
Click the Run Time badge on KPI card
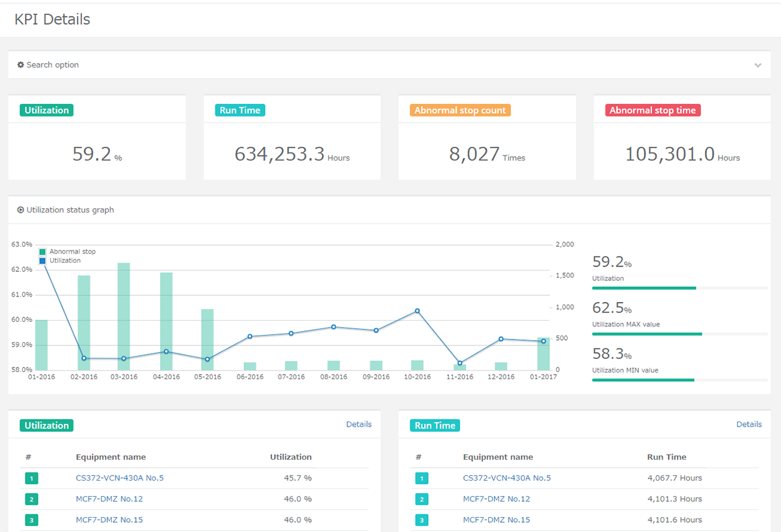click(x=240, y=111)
